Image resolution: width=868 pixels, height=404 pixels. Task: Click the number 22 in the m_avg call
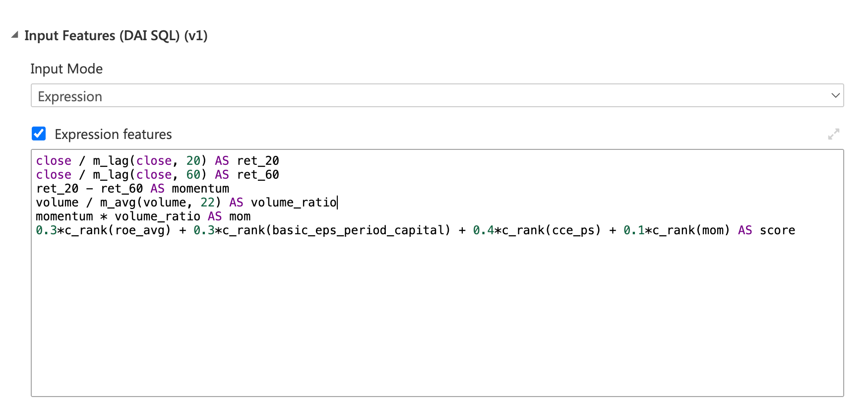click(x=207, y=202)
